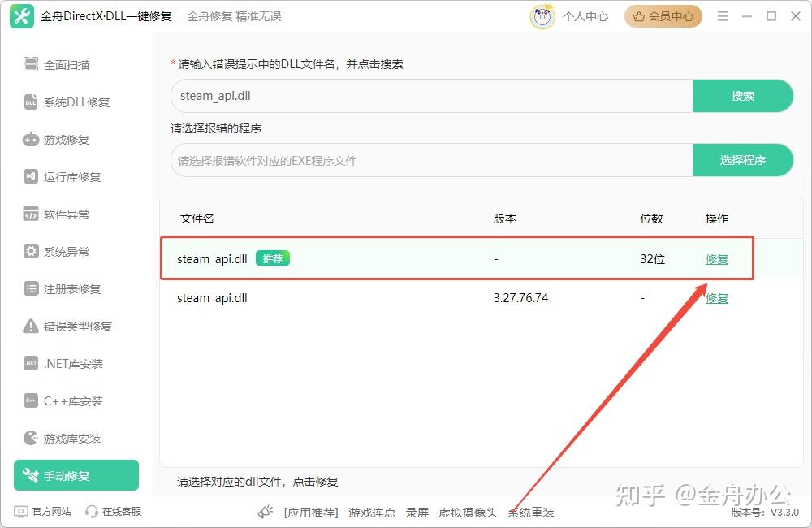Click the .NET库安装 icon

pyautogui.click(x=31, y=363)
